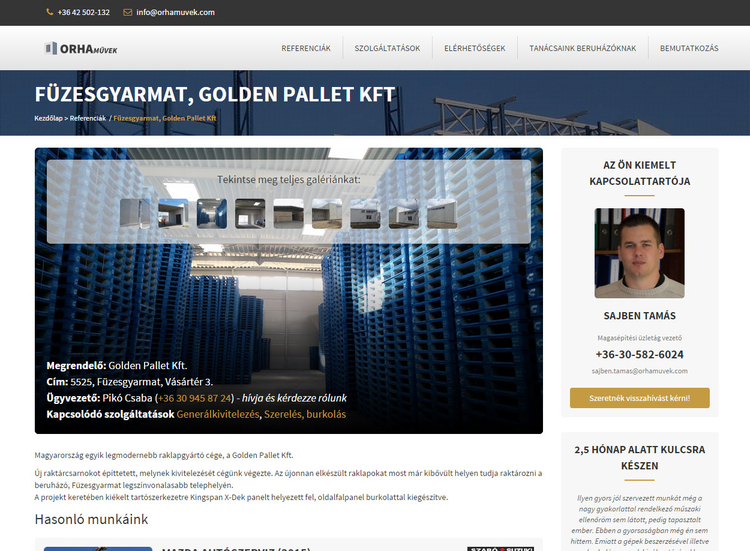
Task: Go to the Elérhetőségek page
Action: (x=475, y=48)
